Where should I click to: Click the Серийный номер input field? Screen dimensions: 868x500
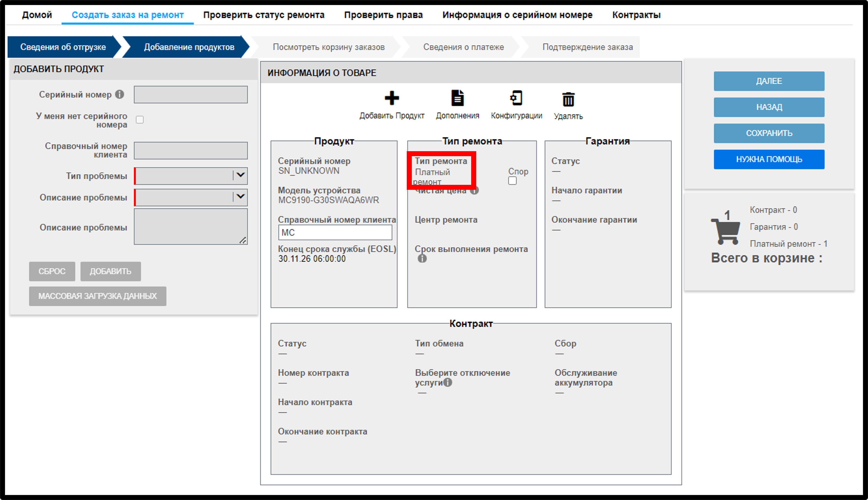click(191, 95)
